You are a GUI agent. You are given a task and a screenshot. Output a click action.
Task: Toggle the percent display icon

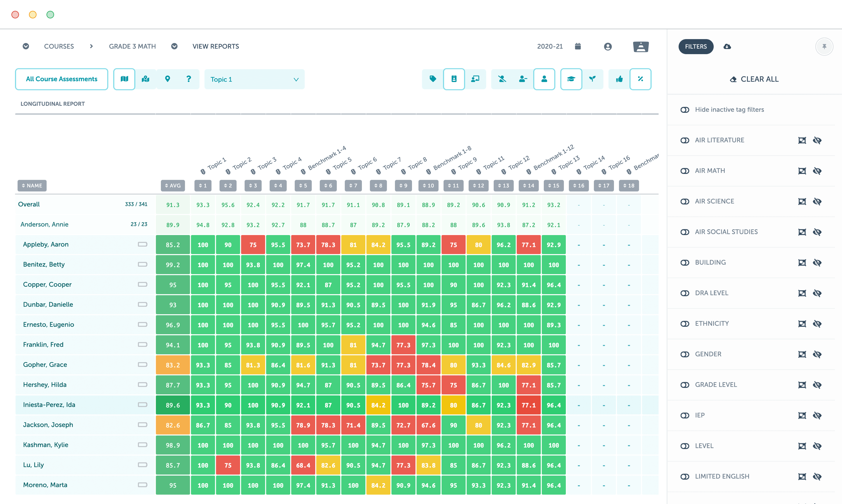[x=641, y=79]
